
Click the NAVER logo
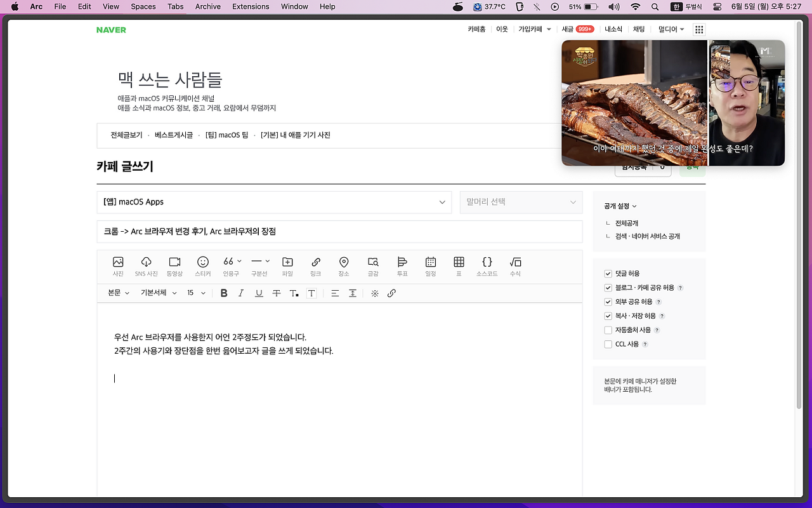[x=111, y=30]
